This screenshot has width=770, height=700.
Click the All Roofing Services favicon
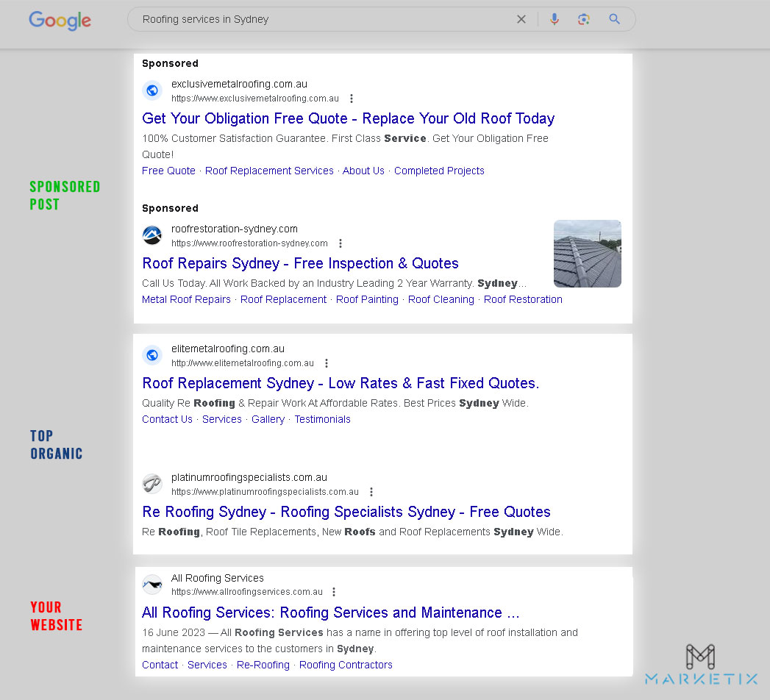click(152, 584)
